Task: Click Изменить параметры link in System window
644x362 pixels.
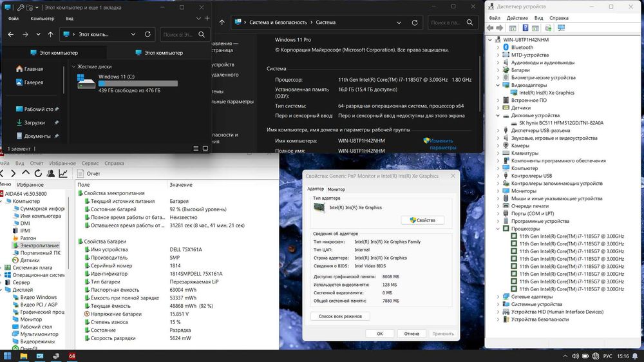Action: 442,144
